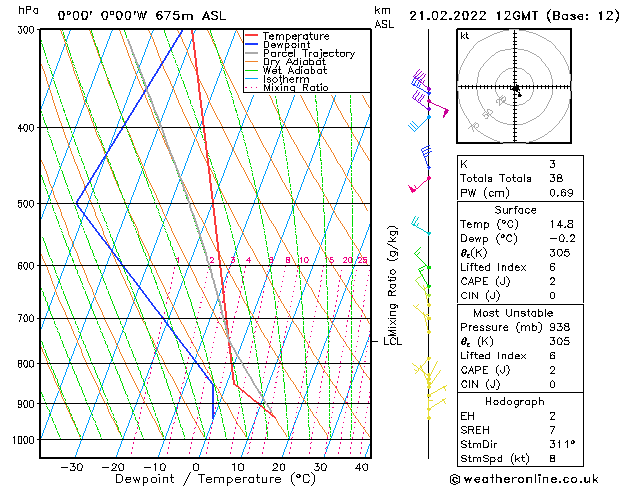Image resolution: width=629 pixels, height=486 pixels.
Task: Click the Dewpoint / Temperature axis title
Action: (215, 479)
